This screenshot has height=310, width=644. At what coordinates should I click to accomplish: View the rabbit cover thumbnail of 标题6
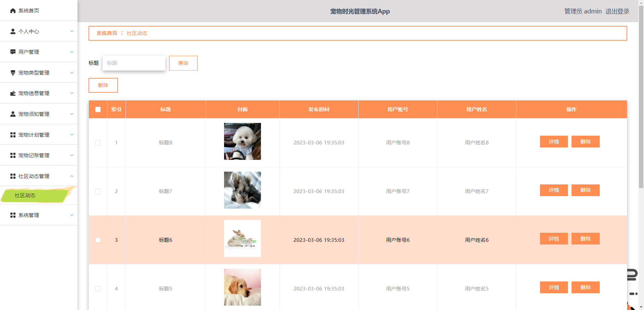242,238
